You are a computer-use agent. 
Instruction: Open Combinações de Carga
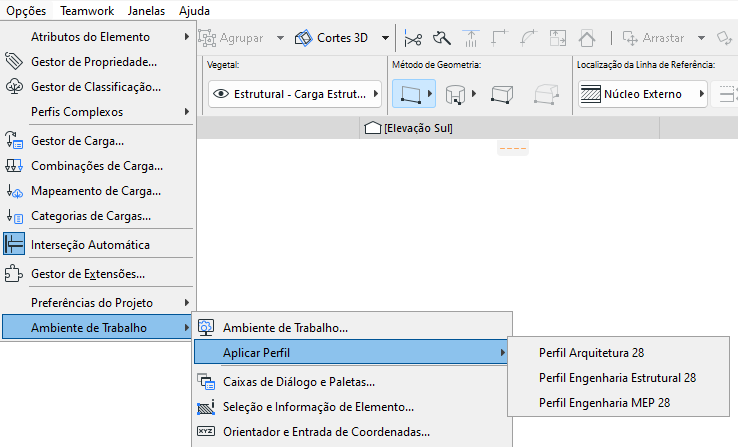pyautogui.click(x=99, y=166)
